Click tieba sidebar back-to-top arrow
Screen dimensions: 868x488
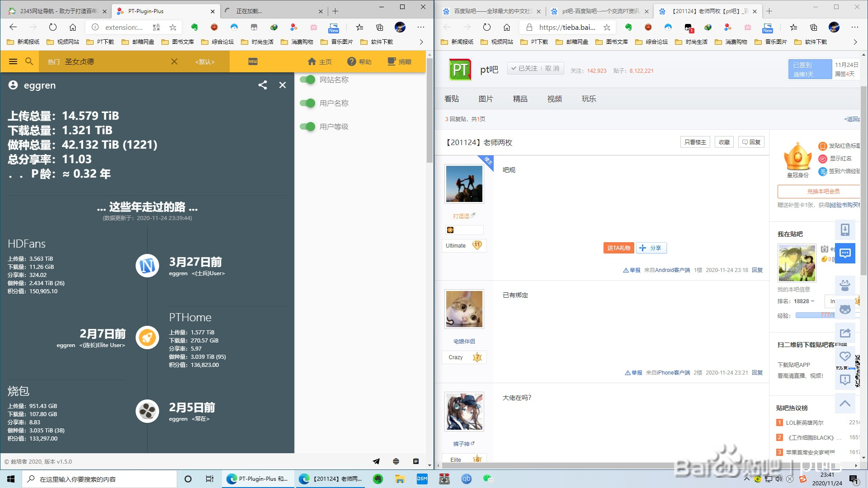(x=845, y=403)
